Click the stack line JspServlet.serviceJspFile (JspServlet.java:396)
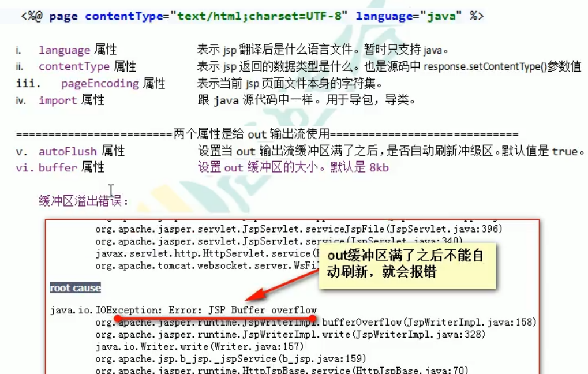Screen dimensions: 588x374 pos(298,229)
